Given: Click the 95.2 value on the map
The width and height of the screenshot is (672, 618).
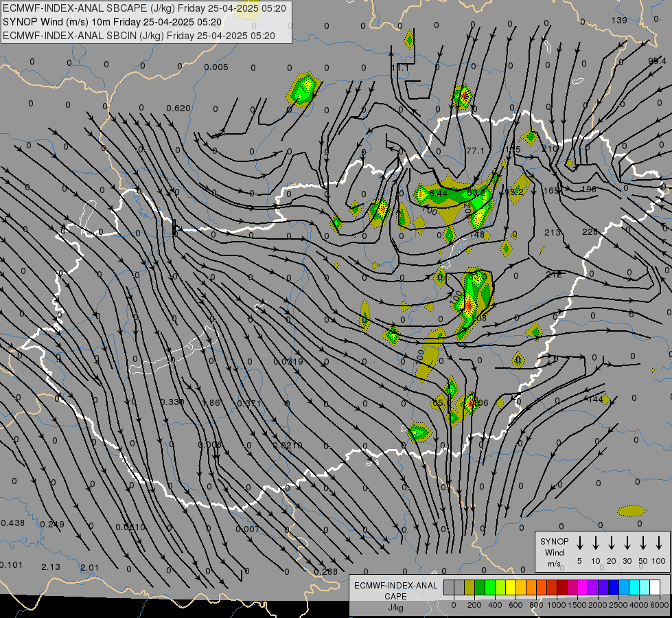Looking at the screenshot, I should click(514, 192).
